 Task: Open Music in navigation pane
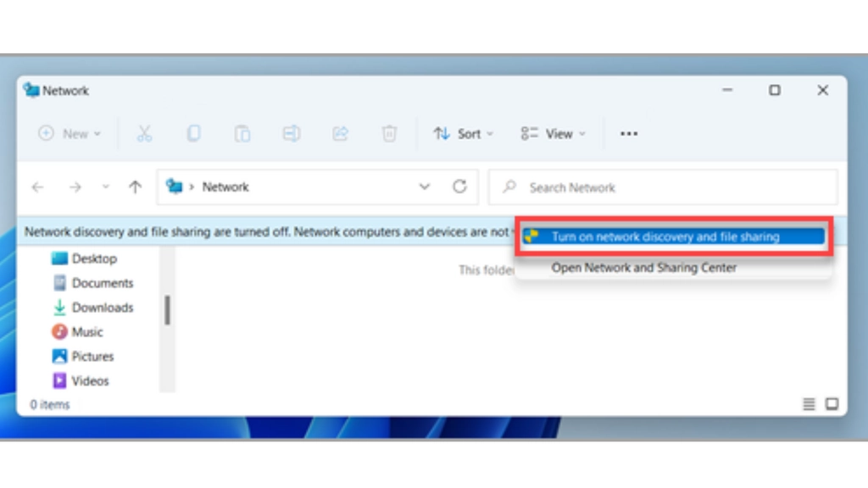coord(77,331)
